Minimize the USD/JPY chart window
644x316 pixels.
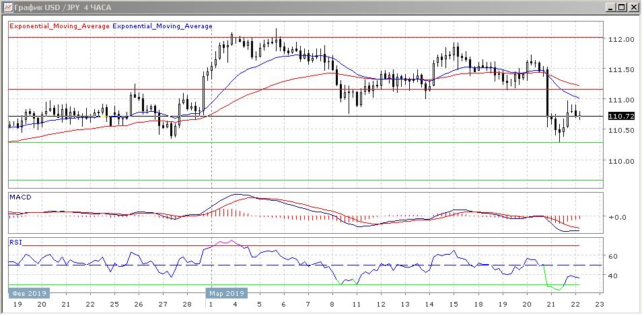point(610,7)
